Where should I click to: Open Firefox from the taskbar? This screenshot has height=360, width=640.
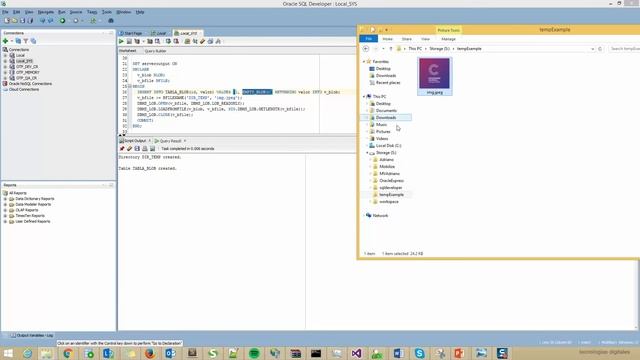(150, 353)
